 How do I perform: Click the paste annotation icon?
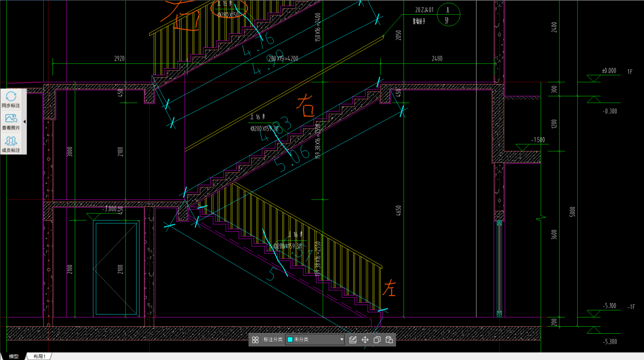pyautogui.click(x=389, y=340)
